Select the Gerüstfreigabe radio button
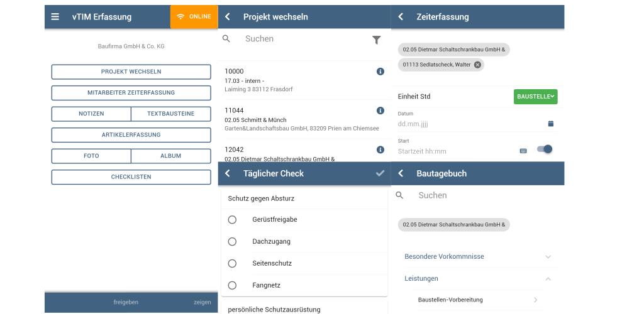The height and width of the screenshot is (314, 644). (x=232, y=220)
